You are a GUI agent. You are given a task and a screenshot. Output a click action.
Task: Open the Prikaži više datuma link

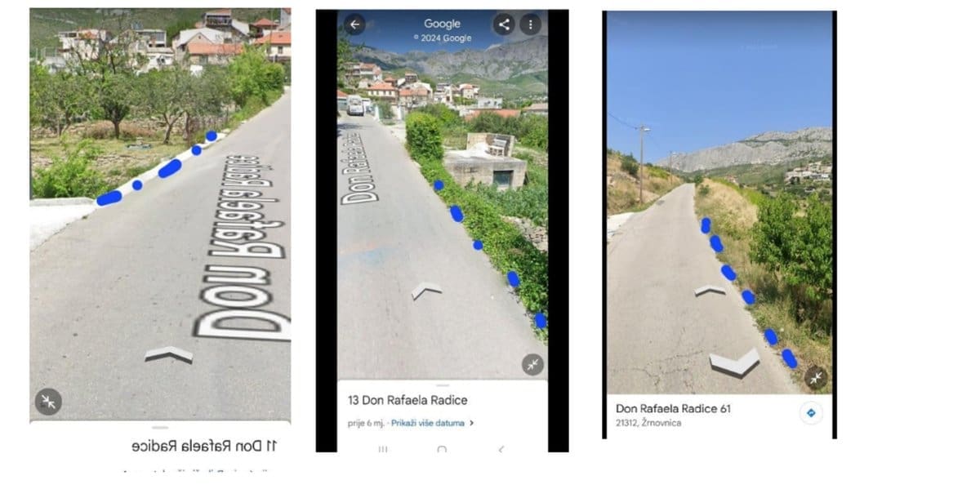click(427, 423)
